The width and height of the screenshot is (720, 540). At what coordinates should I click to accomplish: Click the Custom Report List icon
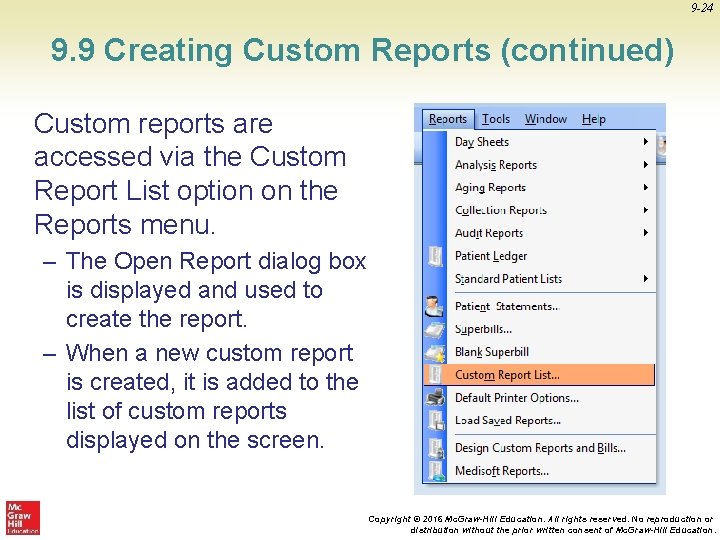pyautogui.click(x=434, y=375)
